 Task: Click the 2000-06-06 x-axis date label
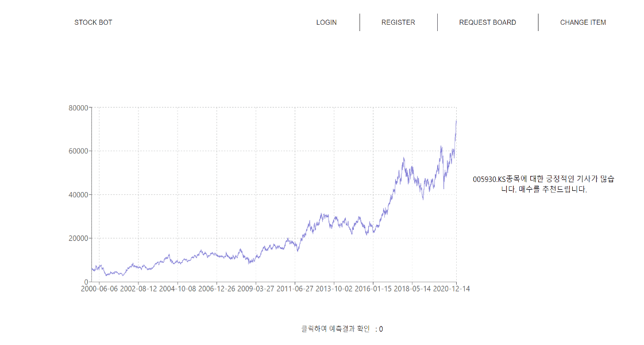click(x=99, y=289)
